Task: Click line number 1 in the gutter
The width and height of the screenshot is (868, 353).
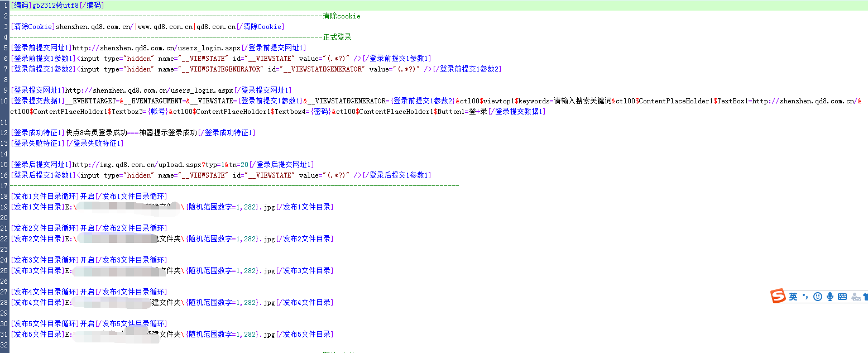Action: click(x=4, y=6)
